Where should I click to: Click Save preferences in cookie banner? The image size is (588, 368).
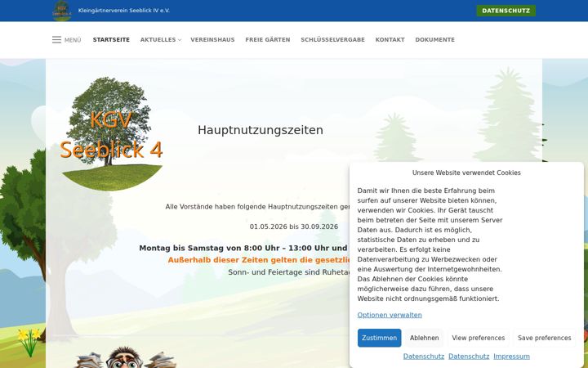click(x=544, y=338)
